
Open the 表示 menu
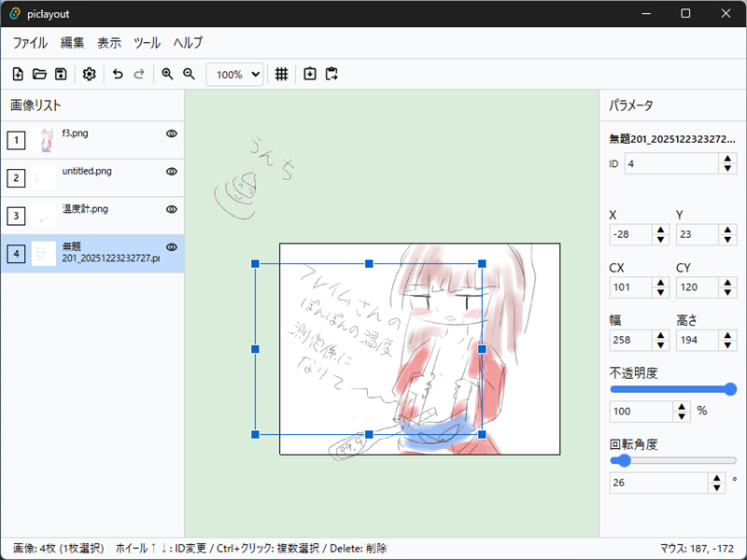pos(109,43)
